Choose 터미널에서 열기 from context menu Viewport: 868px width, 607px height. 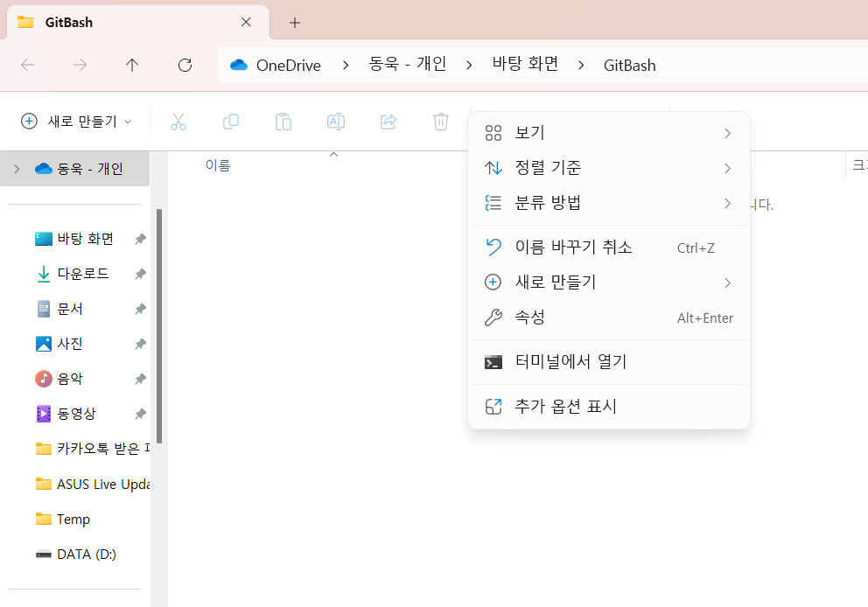609,362
